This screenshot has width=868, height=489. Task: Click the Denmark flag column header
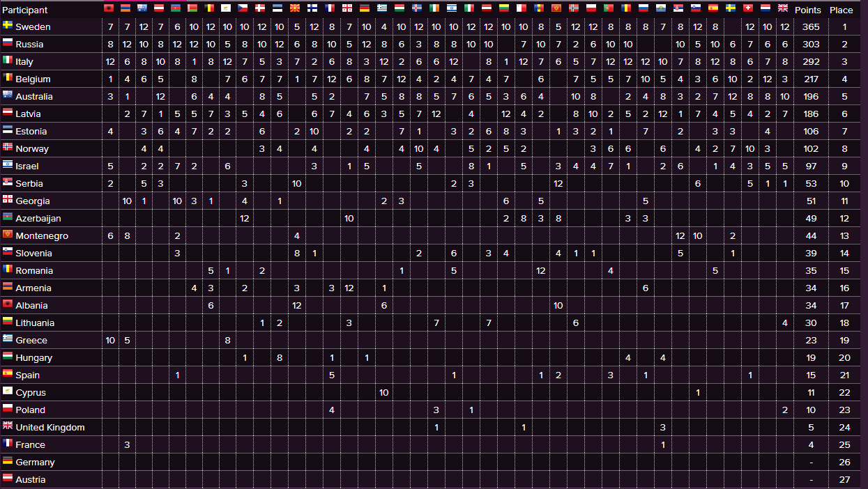(x=261, y=8)
